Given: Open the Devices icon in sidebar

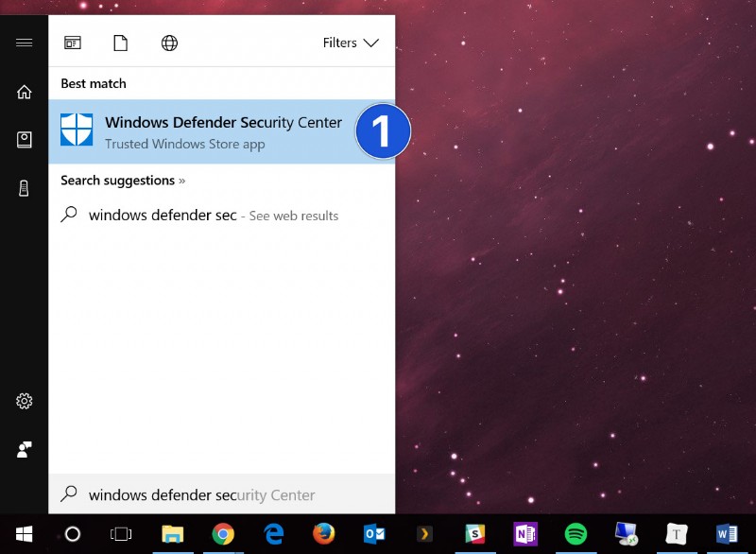Looking at the screenshot, I should coord(24,188).
